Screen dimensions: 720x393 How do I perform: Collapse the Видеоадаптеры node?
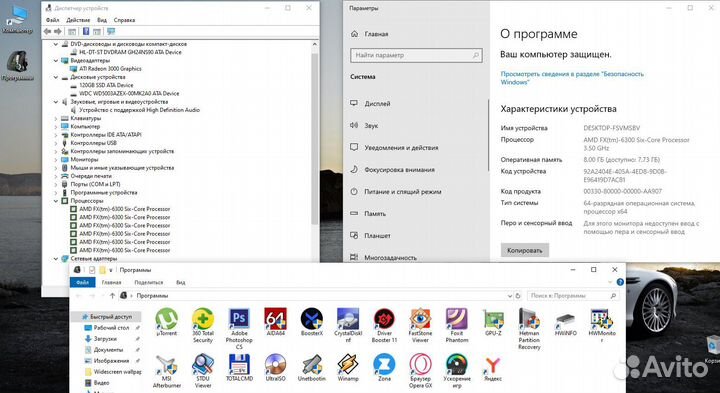(x=56, y=61)
